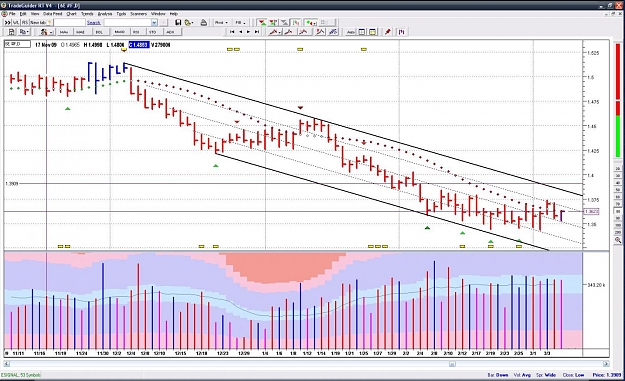Open the Chart menu
The width and height of the screenshot is (625, 381).
pyautogui.click(x=71, y=14)
